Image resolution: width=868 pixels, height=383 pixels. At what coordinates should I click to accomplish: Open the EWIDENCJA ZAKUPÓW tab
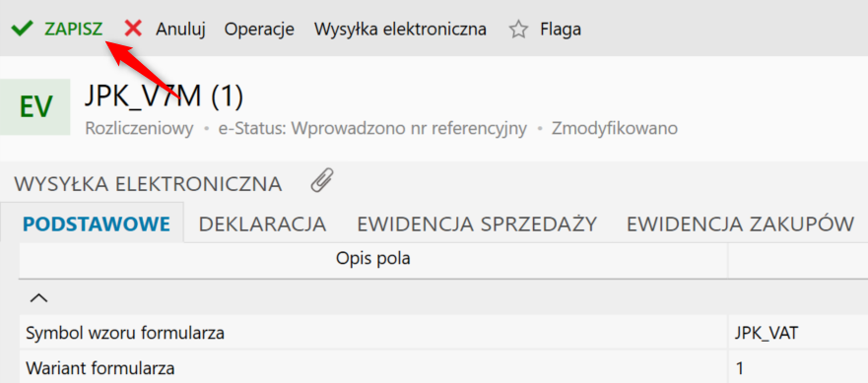coord(741,224)
